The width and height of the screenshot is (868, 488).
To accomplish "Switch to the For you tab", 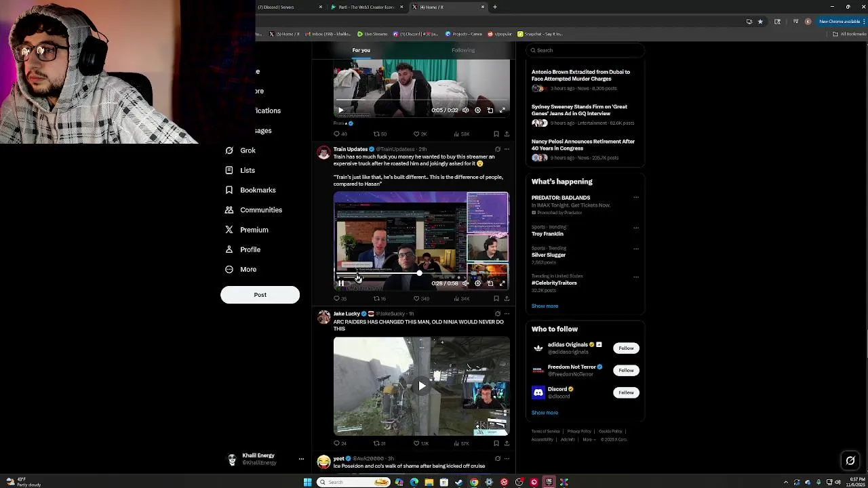I will (x=361, y=50).
